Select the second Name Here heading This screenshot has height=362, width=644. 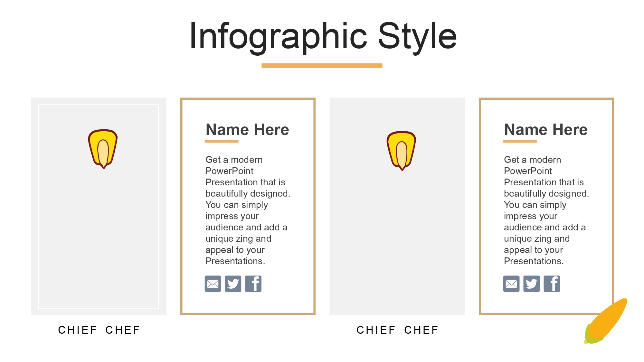click(x=546, y=130)
